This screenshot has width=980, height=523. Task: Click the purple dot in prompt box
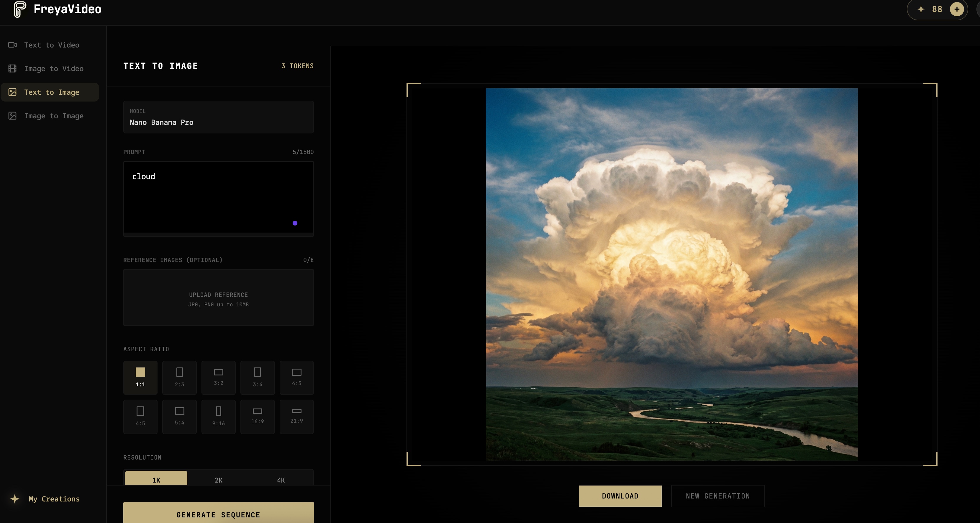coord(295,223)
